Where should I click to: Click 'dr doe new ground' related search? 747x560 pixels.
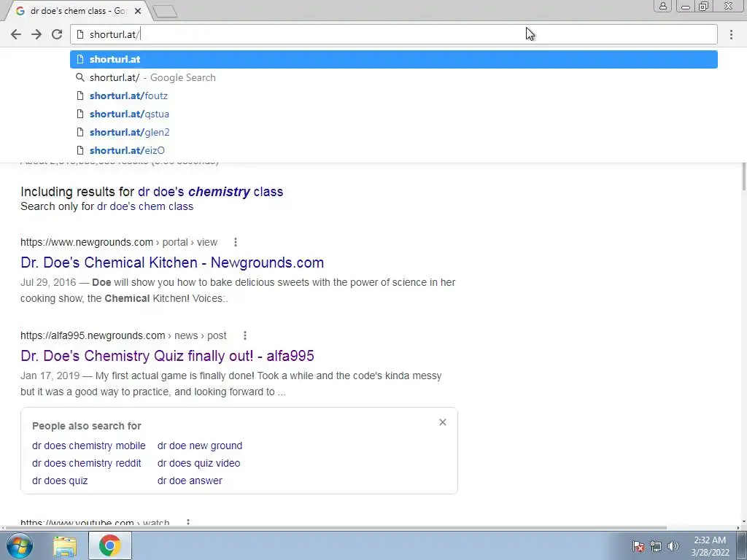coord(200,446)
